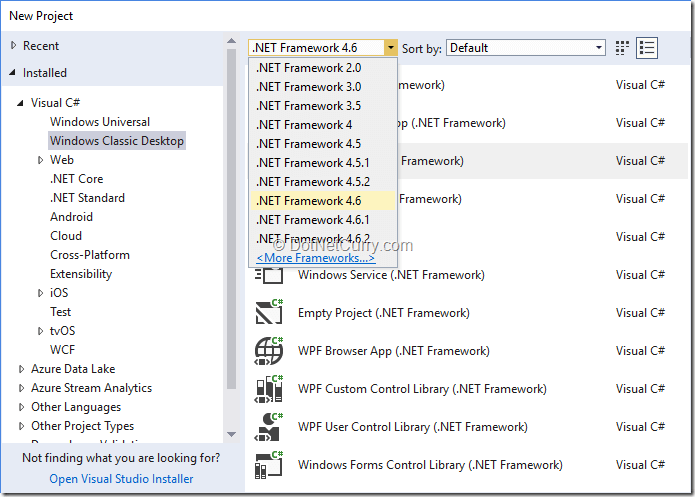This screenshot has height=497, width=695.
Task: Choose .NET Framework 2.0 from list
Action: (x=323, y=68)
